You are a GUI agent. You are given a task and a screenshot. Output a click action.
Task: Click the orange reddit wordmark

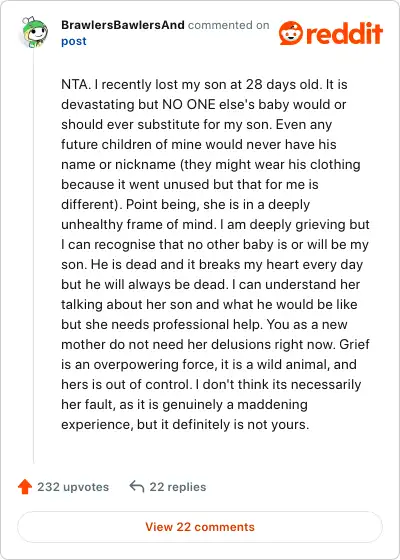point(345,33)
